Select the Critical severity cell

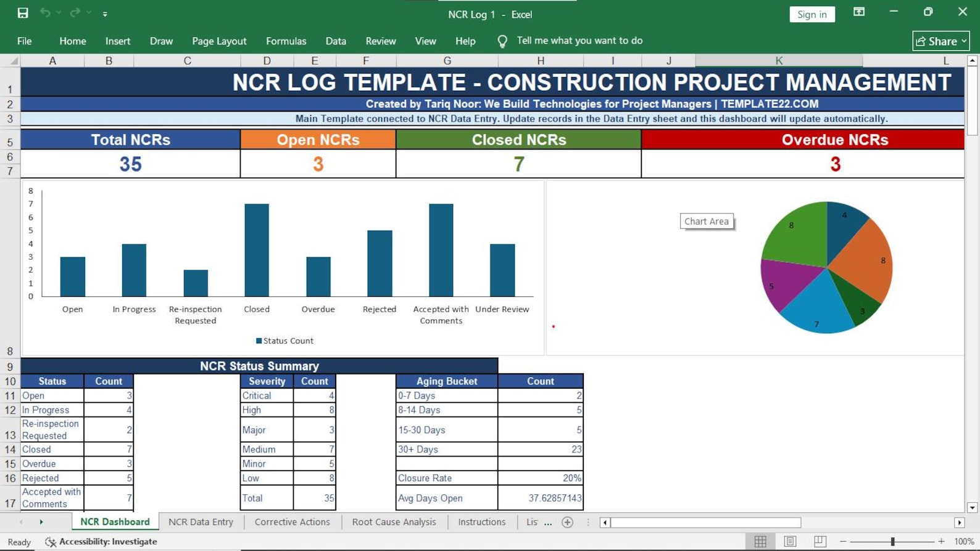coord(267,396)
